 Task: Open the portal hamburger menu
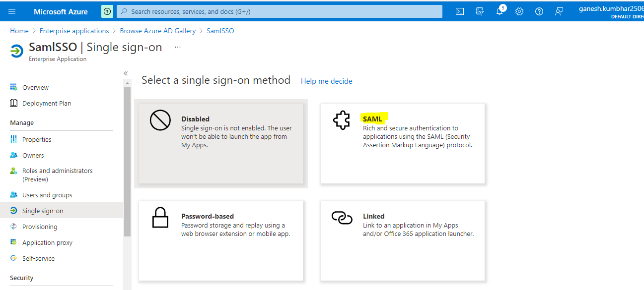12,11
